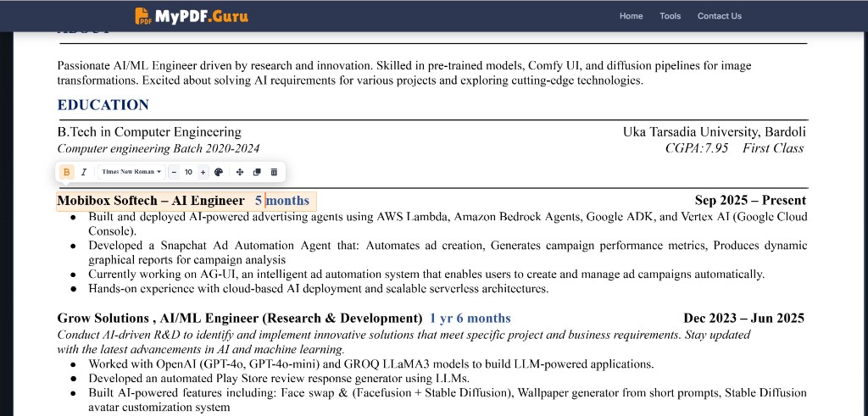Click the EDUCATION section heading

click(103, 105)
